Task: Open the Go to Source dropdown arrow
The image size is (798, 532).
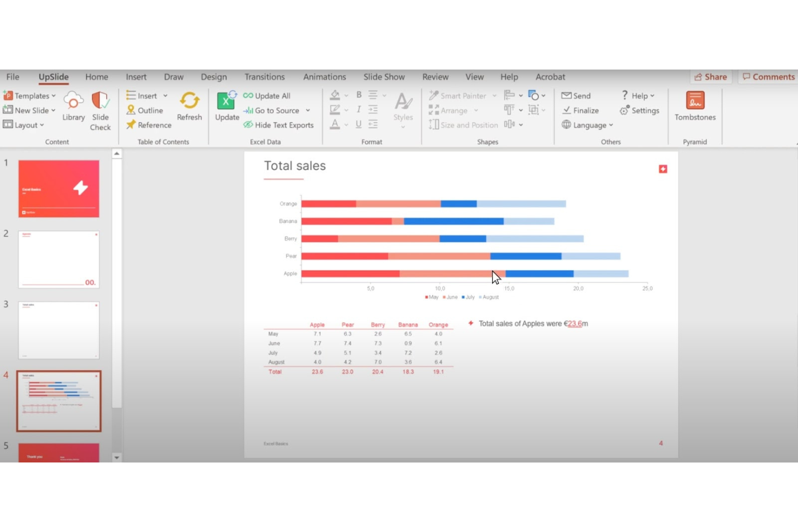Action: pos(307,110)
